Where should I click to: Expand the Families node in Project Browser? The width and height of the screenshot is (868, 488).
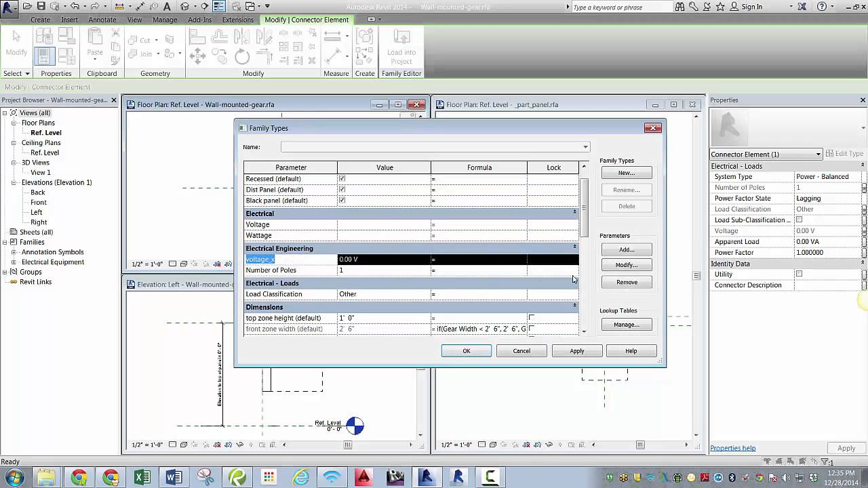(5, 242)
